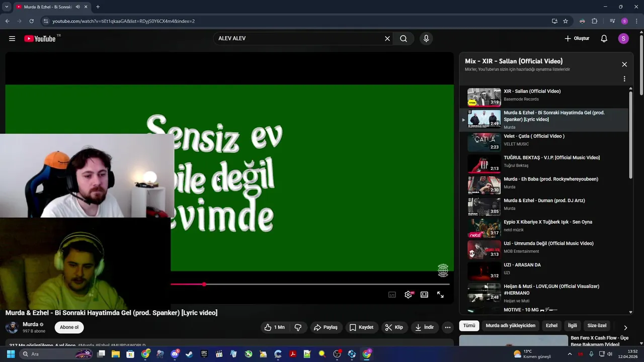Click the browser address bar URL

123,21
